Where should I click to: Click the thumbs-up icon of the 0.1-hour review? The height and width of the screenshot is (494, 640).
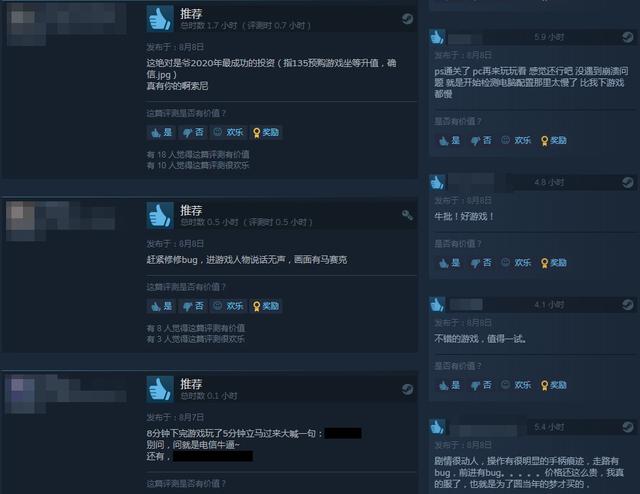[x=160, y=389]
